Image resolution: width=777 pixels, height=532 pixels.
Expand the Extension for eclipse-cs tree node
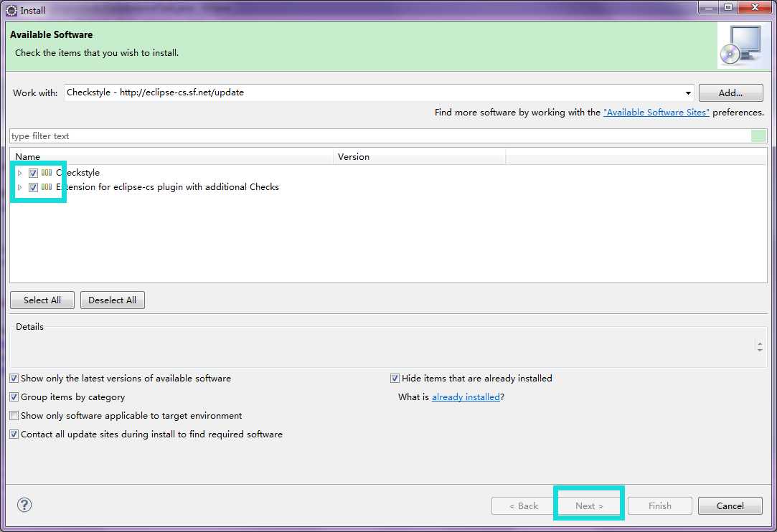pos(20,187)
